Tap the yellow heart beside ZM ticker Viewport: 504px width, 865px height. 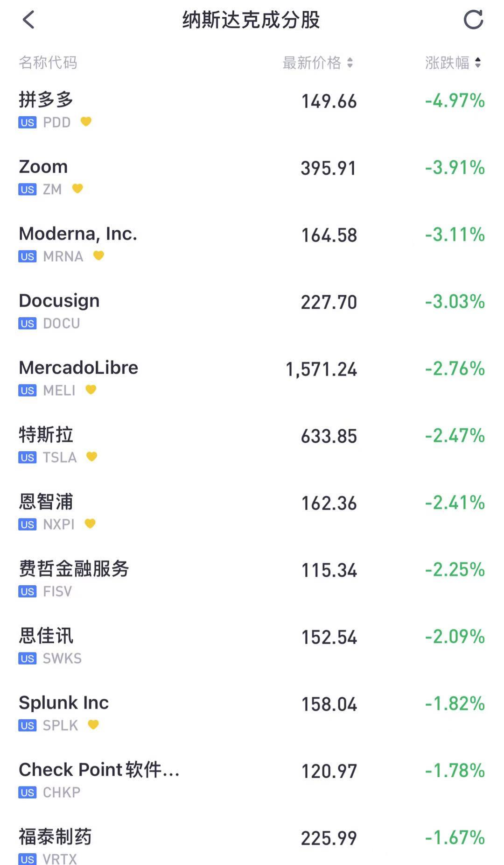tap(77, 189)
